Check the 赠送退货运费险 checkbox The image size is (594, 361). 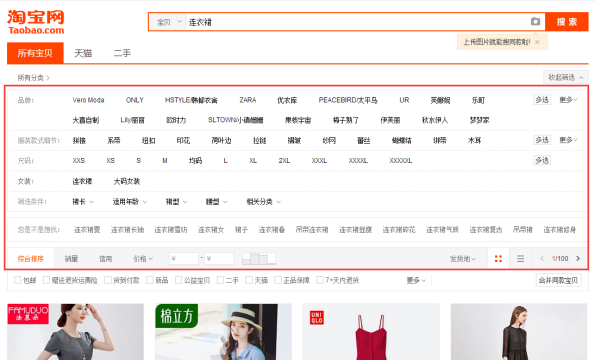(x=47, y=280)
